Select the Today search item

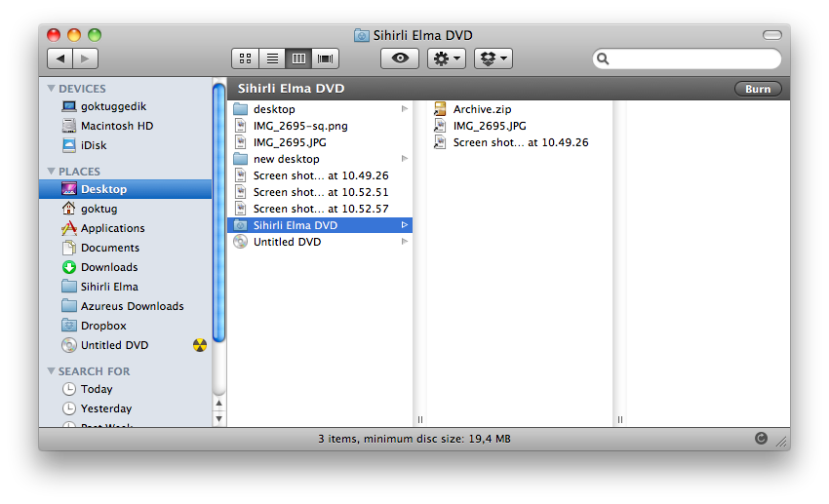point(97,389)
